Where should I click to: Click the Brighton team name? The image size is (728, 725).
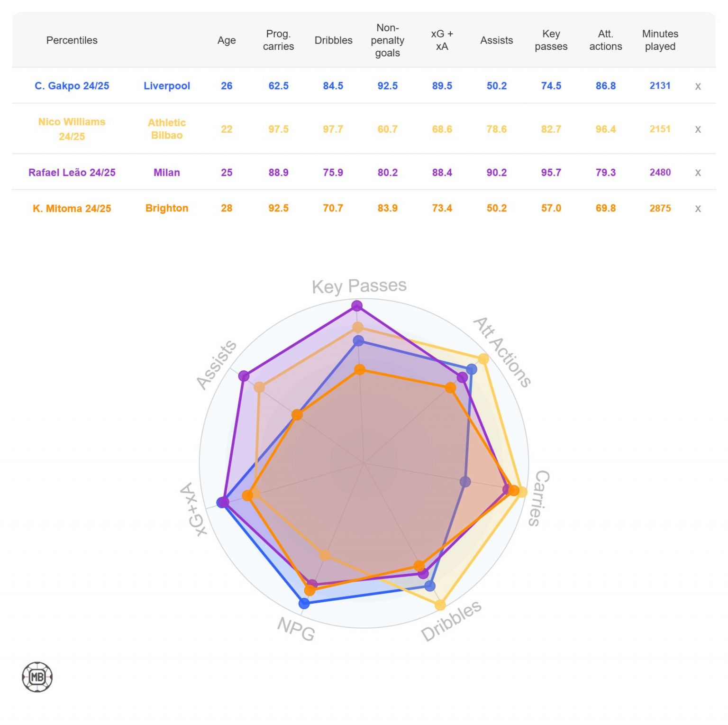tap(167, 208)
